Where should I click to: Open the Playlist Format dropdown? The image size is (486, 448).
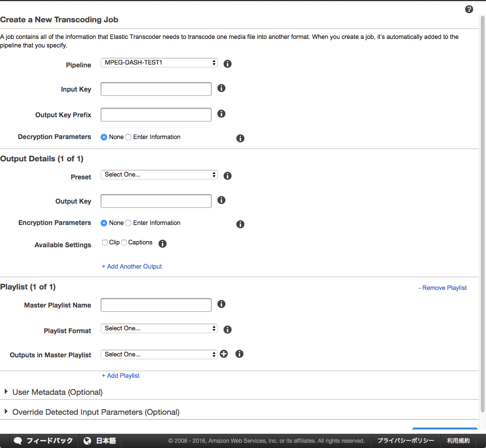(159, 328)
